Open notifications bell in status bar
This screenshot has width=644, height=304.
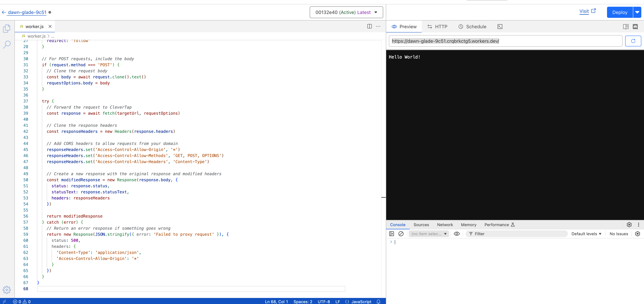[x=378, y=301]
